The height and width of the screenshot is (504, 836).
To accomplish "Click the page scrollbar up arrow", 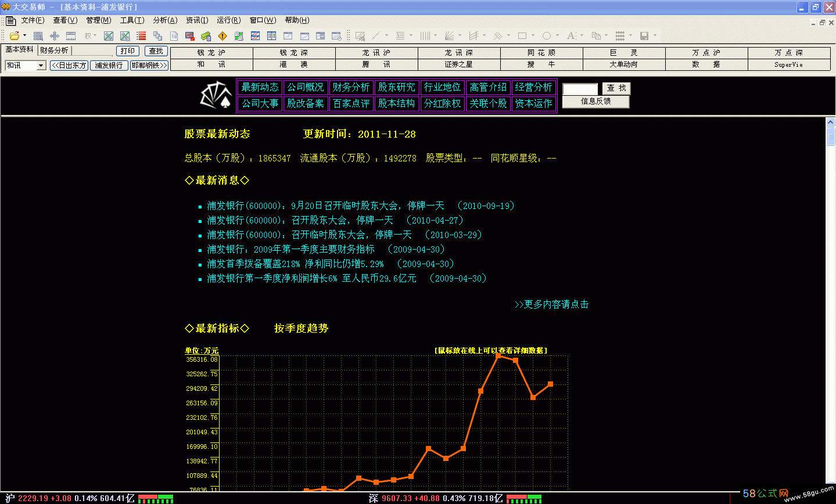I will coord(830,123).
